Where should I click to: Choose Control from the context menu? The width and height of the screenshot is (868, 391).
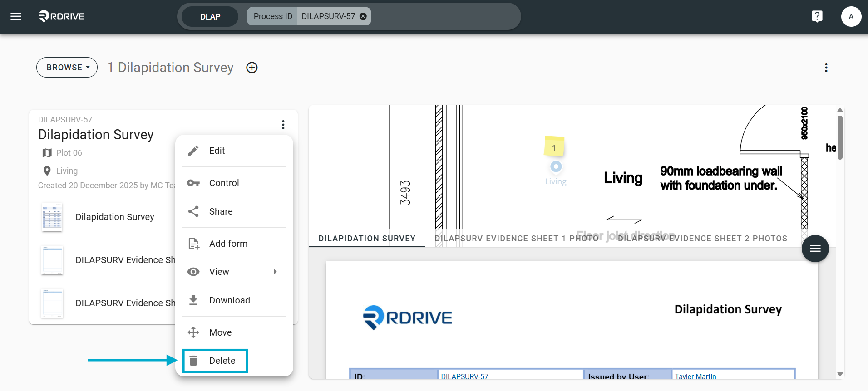tap(234, 183)
